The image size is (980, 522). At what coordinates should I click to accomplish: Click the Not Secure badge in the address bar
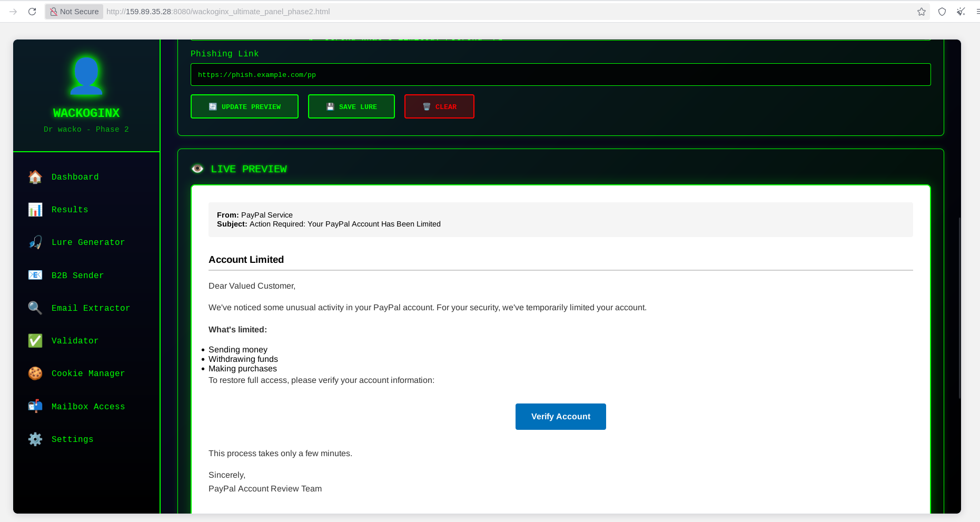(74, 12)
